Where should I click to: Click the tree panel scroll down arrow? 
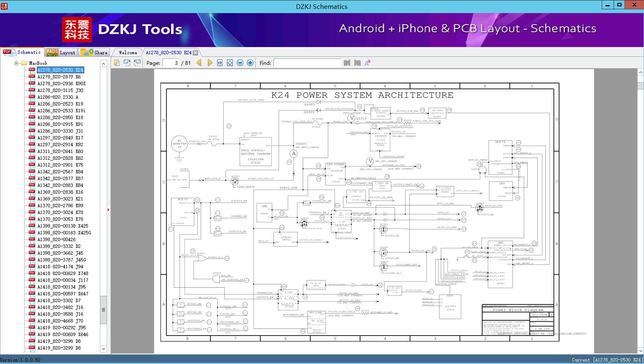[103, 349]
